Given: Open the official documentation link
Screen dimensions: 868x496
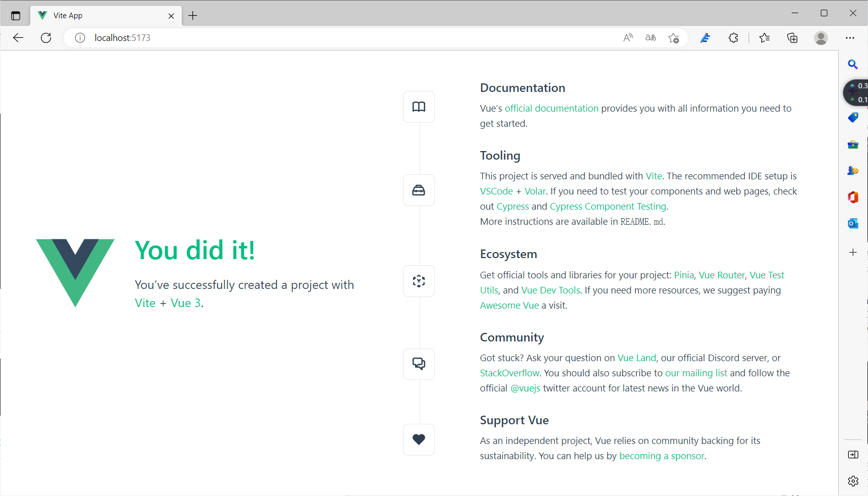Looking at the screenshot, I should click(551, 108).
